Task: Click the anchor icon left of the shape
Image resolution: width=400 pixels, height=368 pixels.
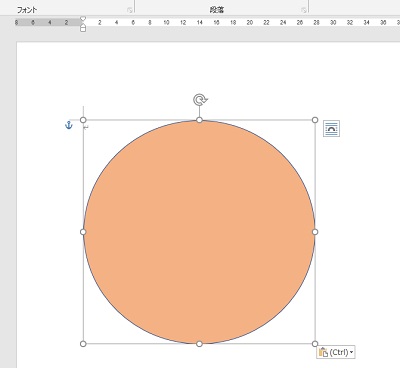Action: click(69, 125)
